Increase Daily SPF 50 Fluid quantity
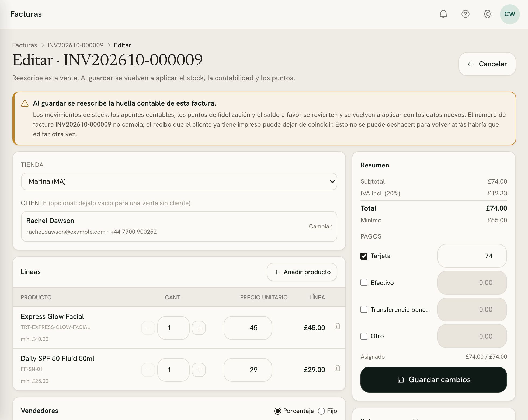The image size is (528, 420). pyautogui.click(x=199, y=370)
